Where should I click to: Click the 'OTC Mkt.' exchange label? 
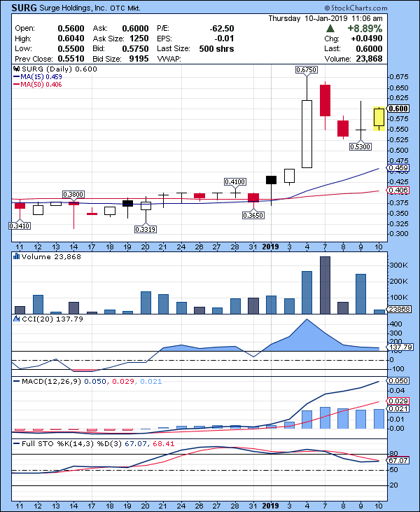pos(125,8)
